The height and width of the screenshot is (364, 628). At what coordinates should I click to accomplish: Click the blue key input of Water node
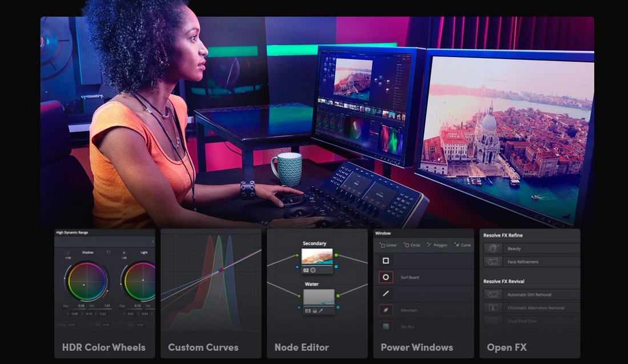tap(299, 307)
